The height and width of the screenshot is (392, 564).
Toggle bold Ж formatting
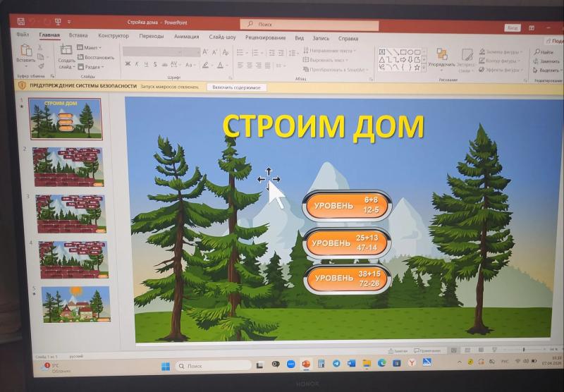[x=128, y=64]
